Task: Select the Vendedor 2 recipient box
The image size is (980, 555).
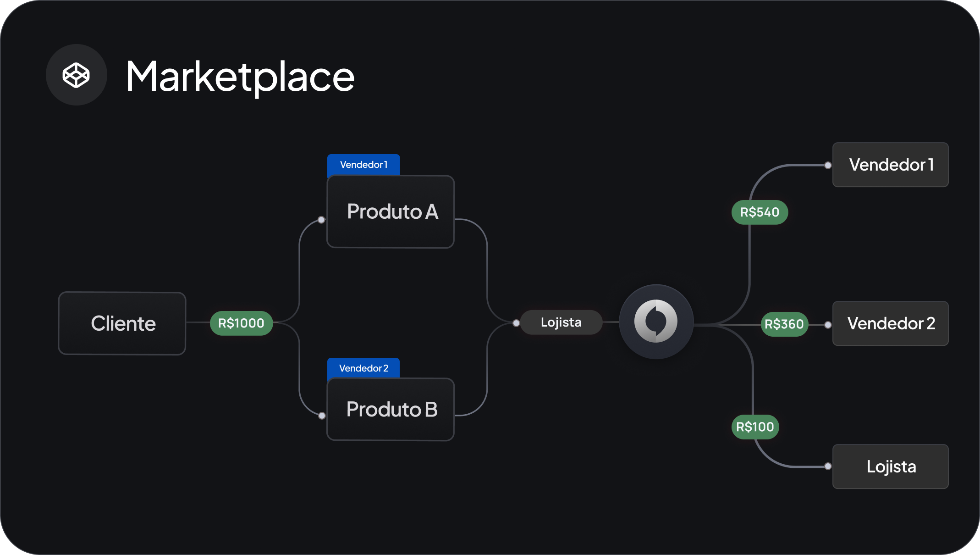Action: tap(890, 323)
